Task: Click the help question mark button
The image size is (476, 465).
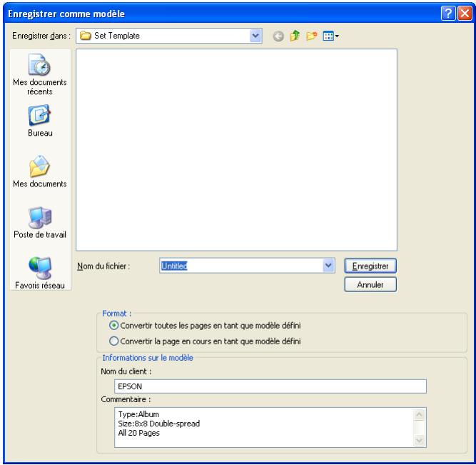Action: tap(448, 14)
